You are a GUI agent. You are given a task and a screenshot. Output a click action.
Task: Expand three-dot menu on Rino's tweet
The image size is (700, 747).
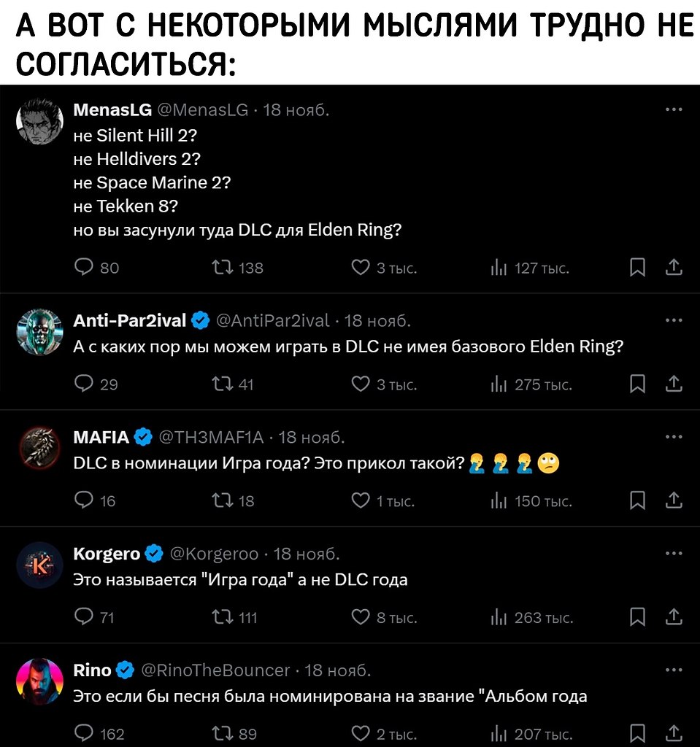[x=674, y=670]
